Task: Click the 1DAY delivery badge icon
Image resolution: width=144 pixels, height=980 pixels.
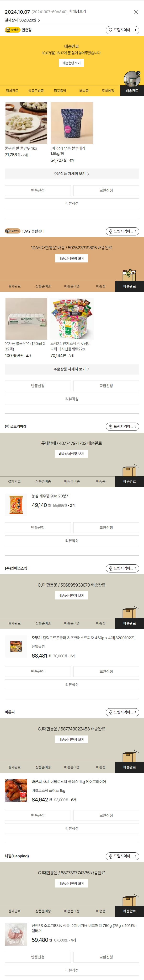Action: click(12, 231)
